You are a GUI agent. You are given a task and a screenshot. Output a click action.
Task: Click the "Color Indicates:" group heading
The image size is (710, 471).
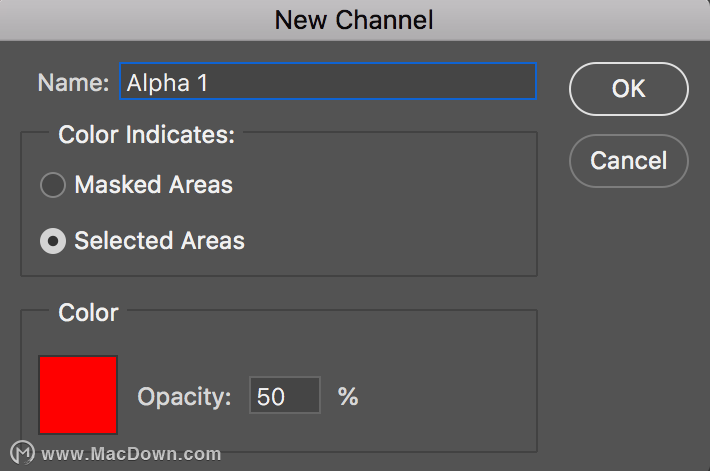tap(147, 135)
